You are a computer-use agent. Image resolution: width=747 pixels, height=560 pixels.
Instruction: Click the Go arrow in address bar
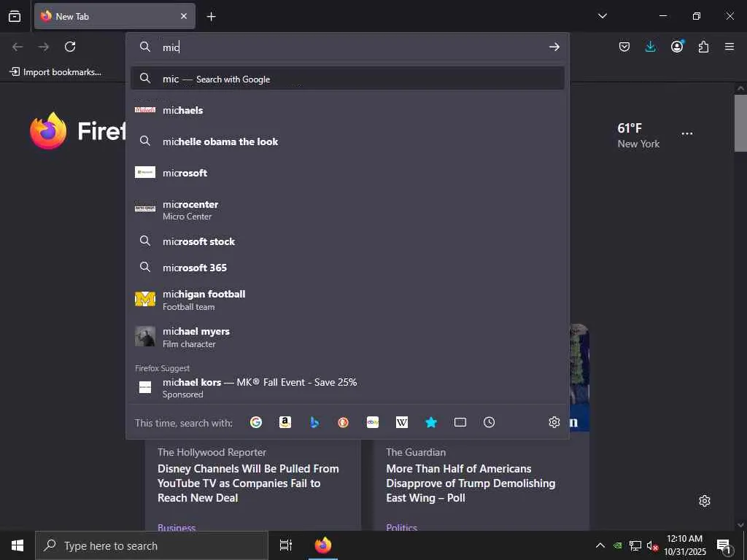pyautogui.click(x=554, y=47)
